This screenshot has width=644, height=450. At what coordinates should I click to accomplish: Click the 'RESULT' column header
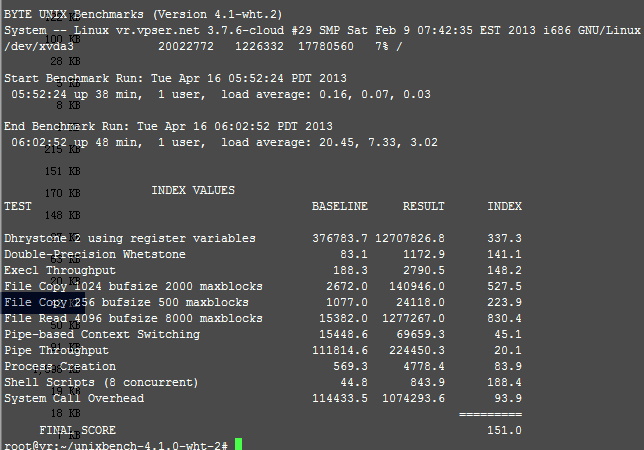423,206
